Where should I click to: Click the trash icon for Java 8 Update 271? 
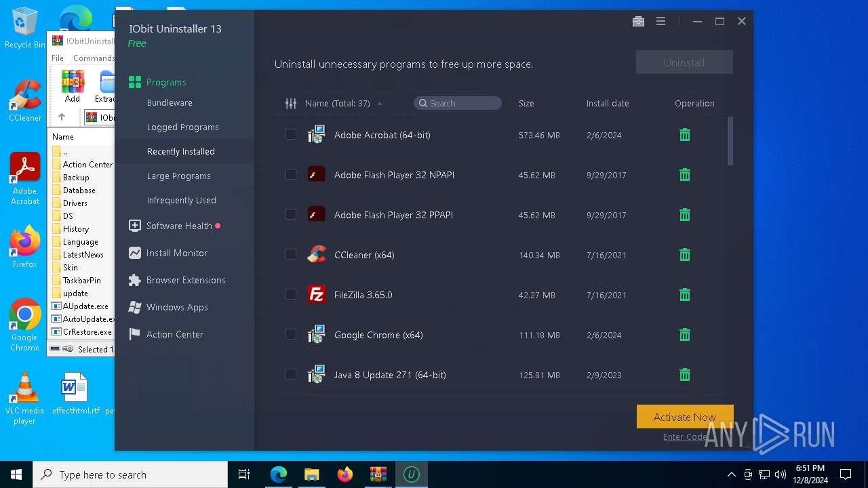pos(685,375)
